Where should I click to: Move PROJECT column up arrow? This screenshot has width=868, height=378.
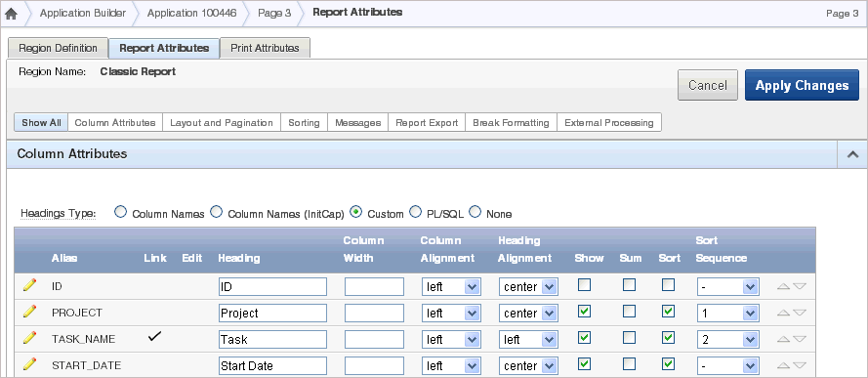click(x=783, y=313)
